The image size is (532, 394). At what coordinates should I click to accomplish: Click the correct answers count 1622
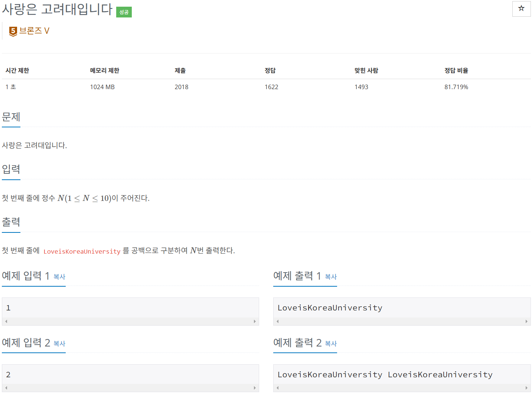click(271, 87)
